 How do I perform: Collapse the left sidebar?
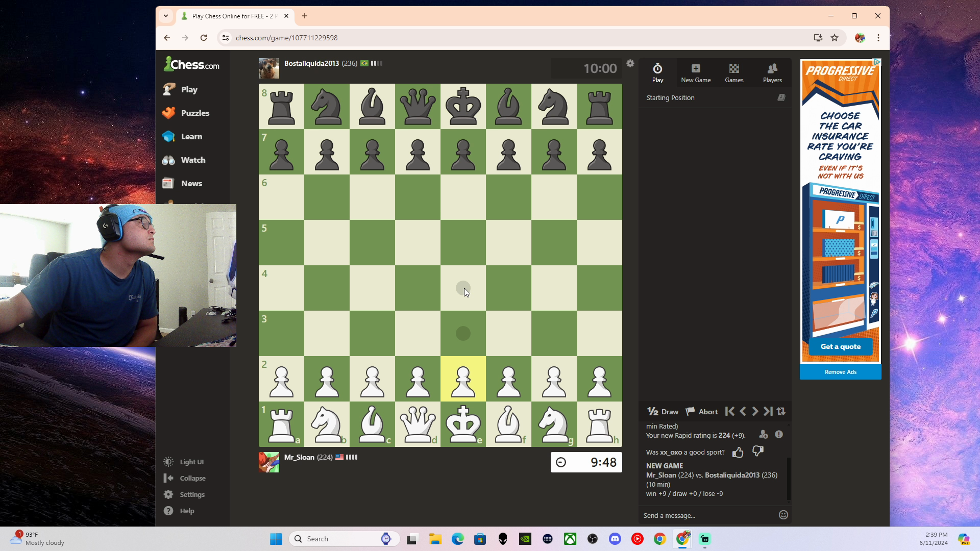[185, 478]
